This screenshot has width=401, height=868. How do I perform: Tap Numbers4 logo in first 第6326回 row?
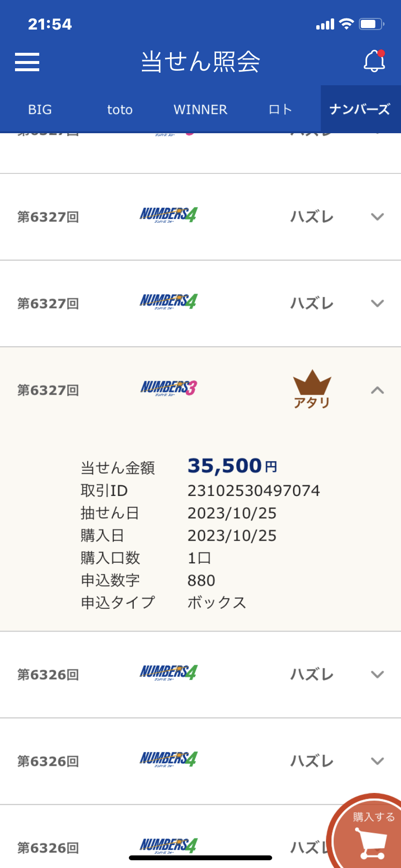tap(169, 673)
